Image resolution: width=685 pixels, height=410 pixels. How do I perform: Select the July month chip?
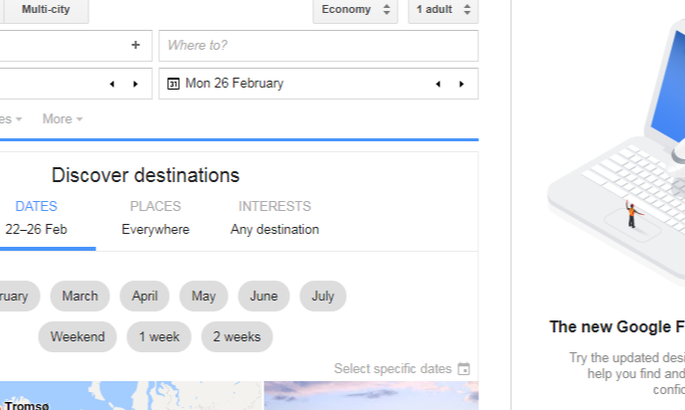coord(323,296)
